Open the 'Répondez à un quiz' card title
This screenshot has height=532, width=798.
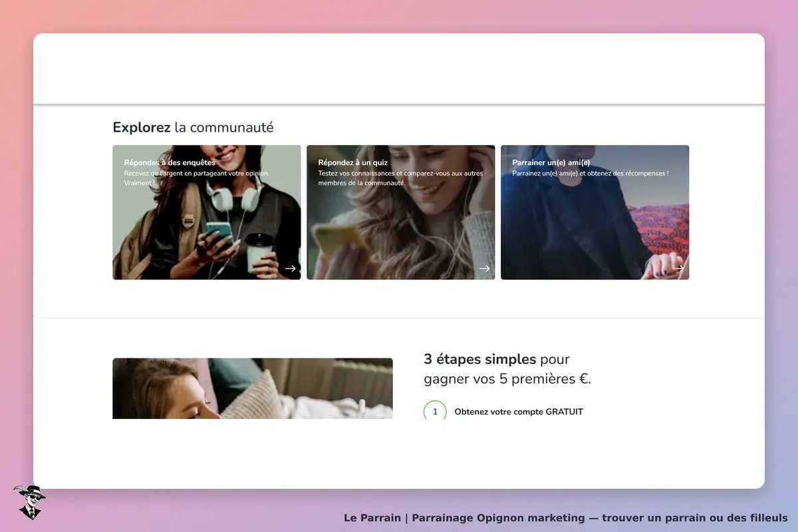click(x=353, y=162)
